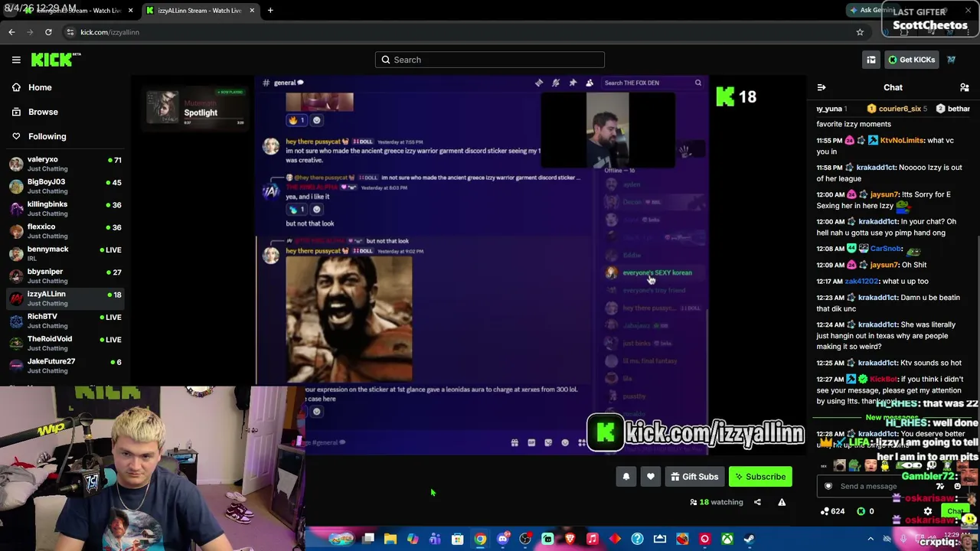Viewport: 980px width, 551px height.
Task: Report the stream with the warning icon
Action: tap(782, 502)
